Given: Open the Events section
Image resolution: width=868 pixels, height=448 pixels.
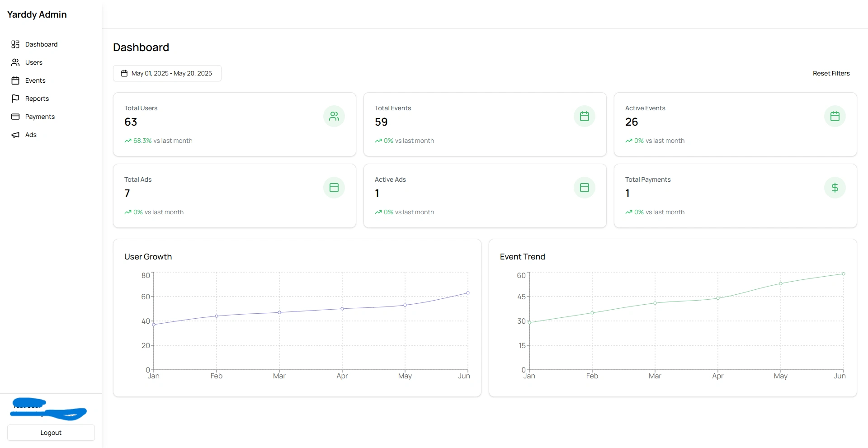Looking at the screenshot, I should 51,80.
